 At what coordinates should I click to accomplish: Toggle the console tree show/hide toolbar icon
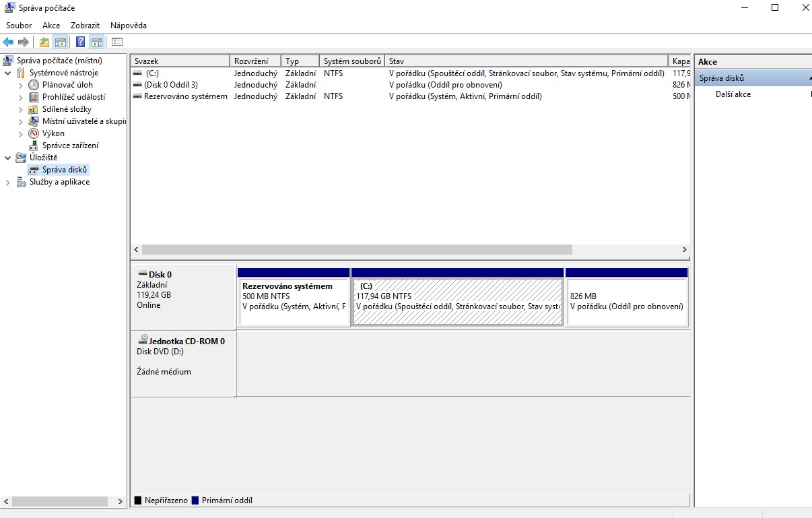(x=61, y=42)
